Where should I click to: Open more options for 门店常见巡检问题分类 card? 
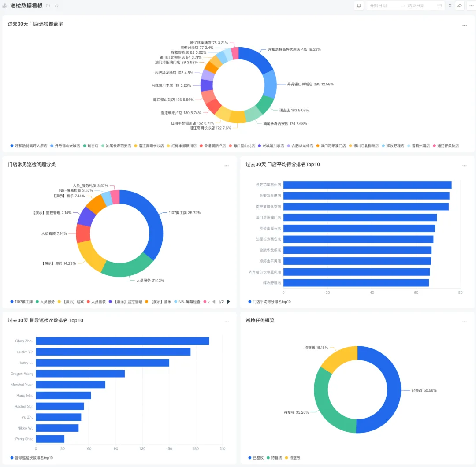[227, 166]
